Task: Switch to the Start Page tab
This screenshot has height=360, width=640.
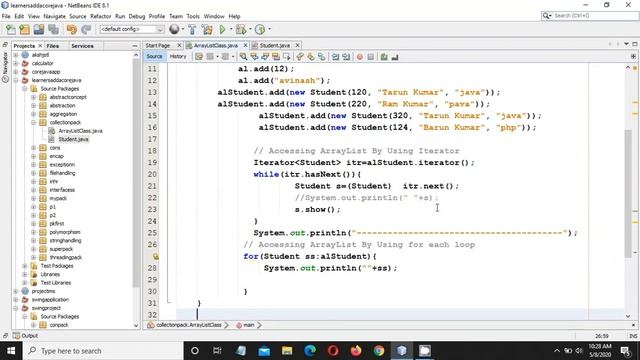Action: coord(158,45)
